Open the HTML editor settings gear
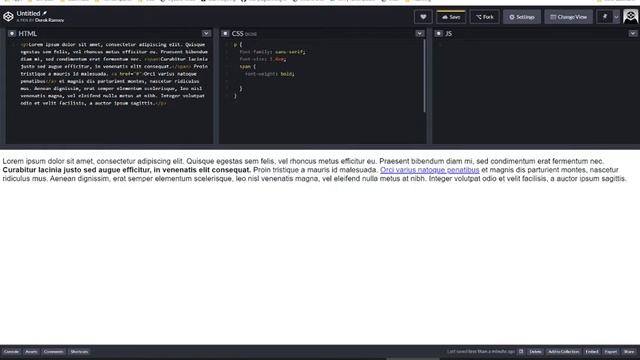 12,33
